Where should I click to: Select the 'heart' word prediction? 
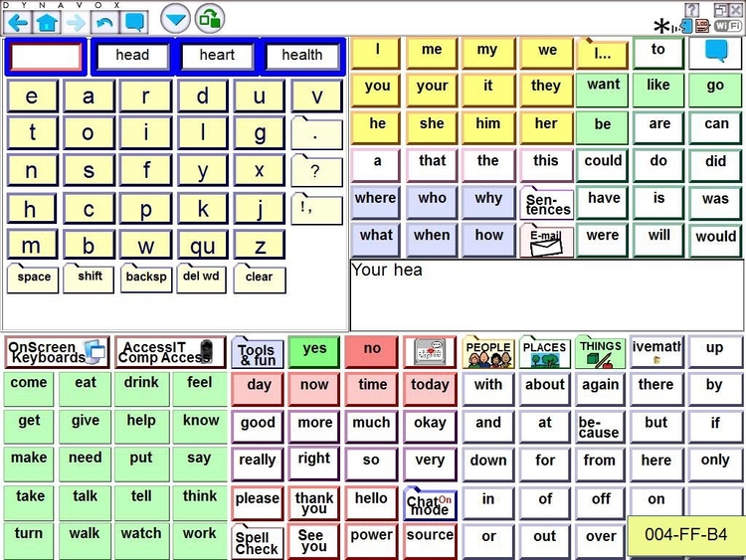pyautogui.click(x=217, y=56)
